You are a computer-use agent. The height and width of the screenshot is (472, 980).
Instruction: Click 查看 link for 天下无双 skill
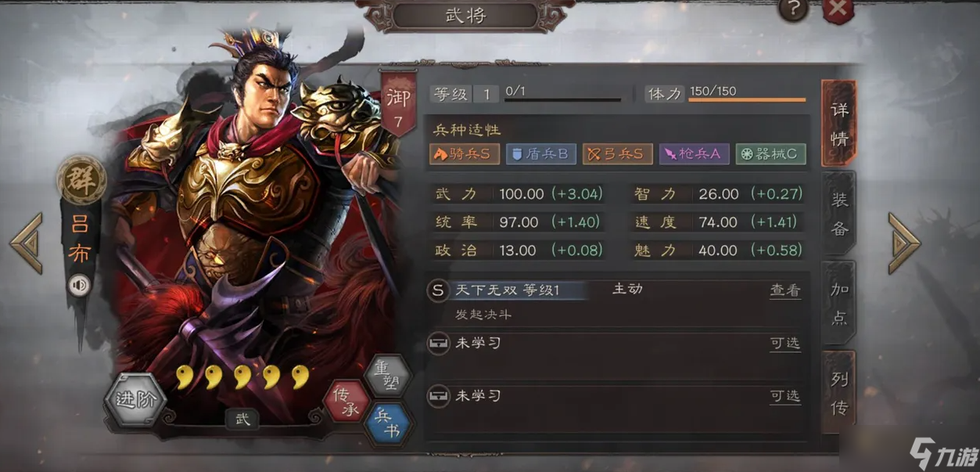[x=784, y=290]
